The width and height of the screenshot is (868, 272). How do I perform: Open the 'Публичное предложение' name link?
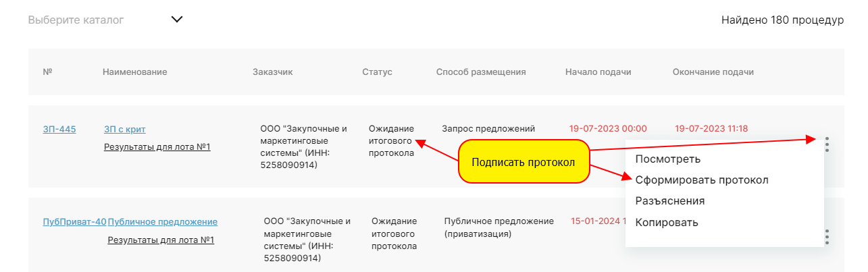click(x=162, y=221)
